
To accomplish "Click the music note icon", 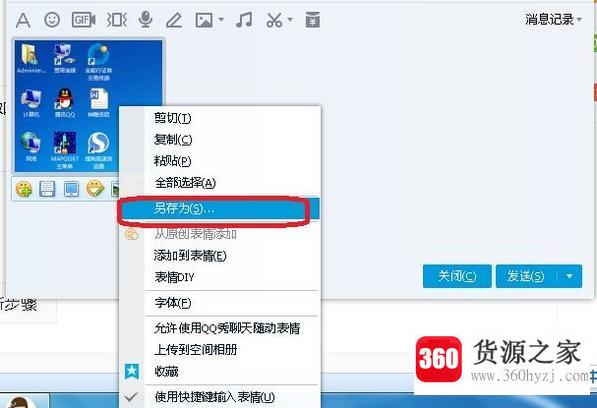I will (244, 19).
